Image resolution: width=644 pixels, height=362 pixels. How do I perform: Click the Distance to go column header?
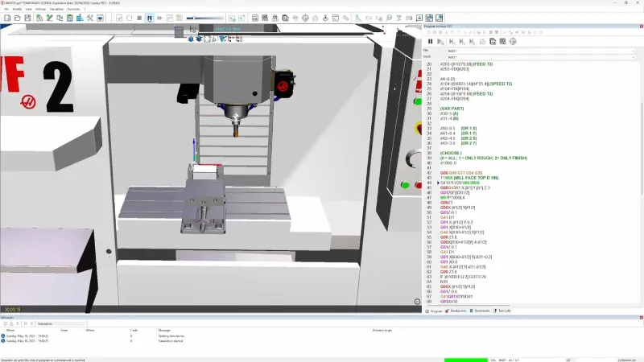coord(382,330)
